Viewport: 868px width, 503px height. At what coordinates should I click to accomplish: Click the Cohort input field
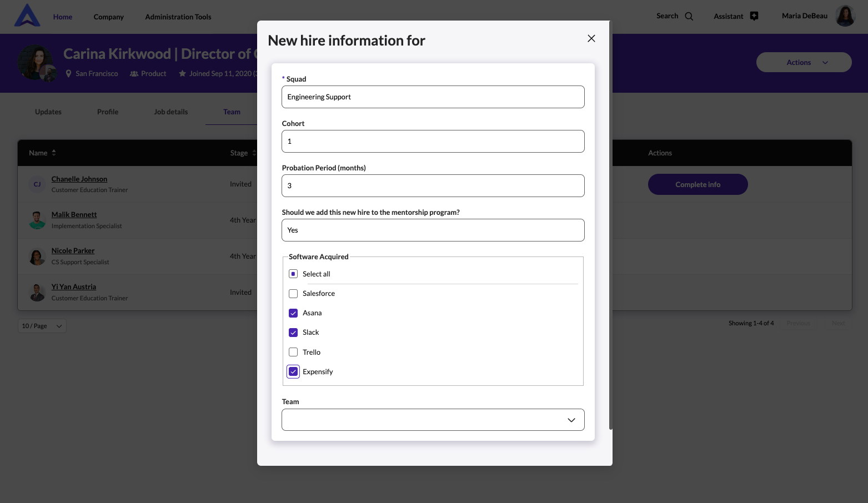pos(433,141)
